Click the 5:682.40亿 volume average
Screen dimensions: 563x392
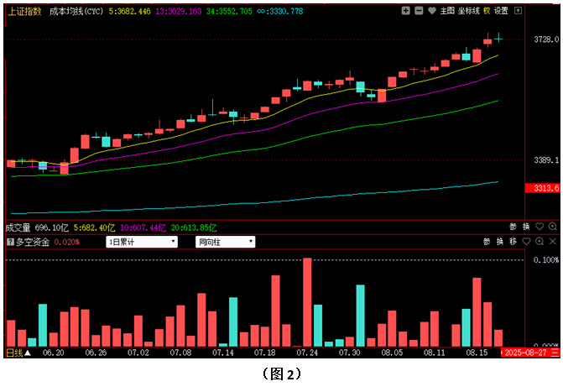tap(95, 227)
